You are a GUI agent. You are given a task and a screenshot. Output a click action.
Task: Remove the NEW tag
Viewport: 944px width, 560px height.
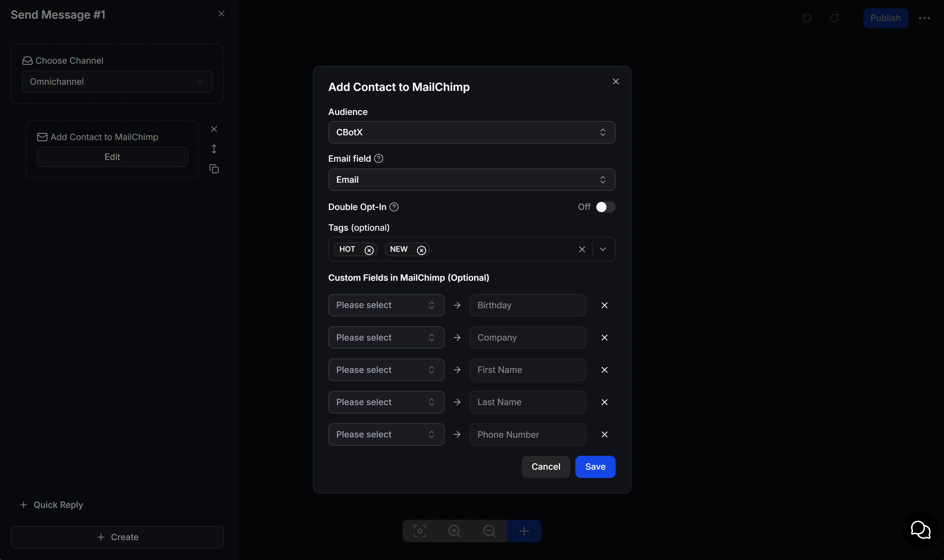(421, 250)
